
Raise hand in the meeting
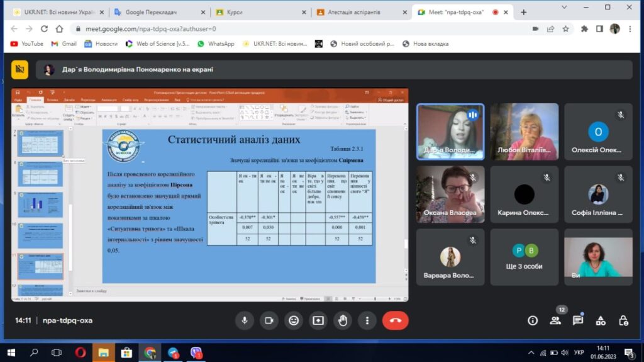[x=342, y=320]
